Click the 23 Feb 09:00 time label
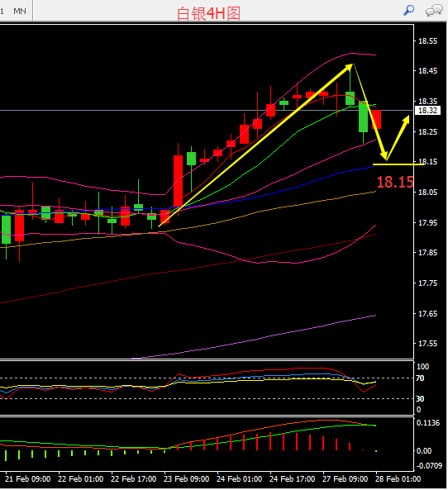Screen dimensions: 448x490 click(x=186, y=479)
